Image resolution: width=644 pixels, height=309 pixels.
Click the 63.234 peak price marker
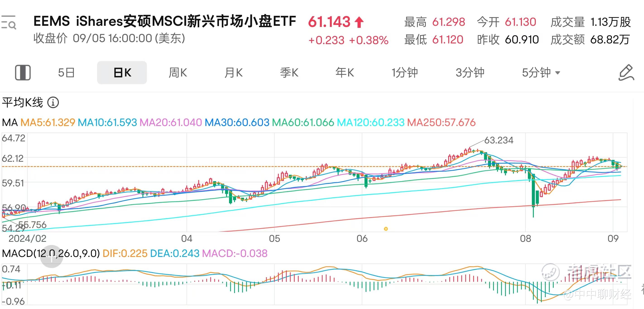pos(498,140)
